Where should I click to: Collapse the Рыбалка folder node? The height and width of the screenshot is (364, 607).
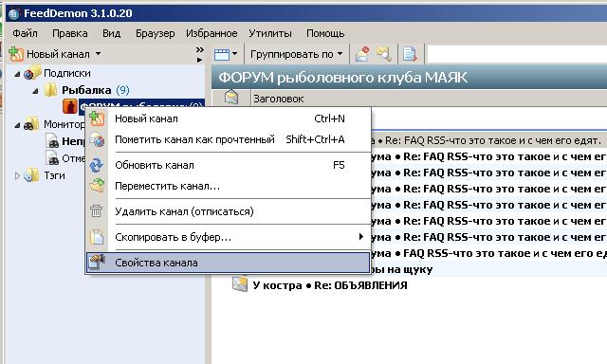(x=35, y=91)
